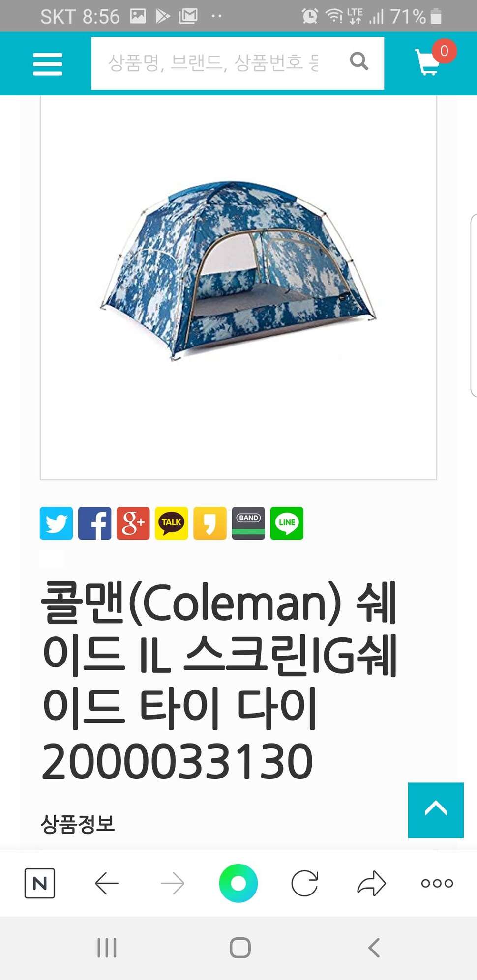Open the hamburger menu
477x980 pixels.
pos(48,64)
